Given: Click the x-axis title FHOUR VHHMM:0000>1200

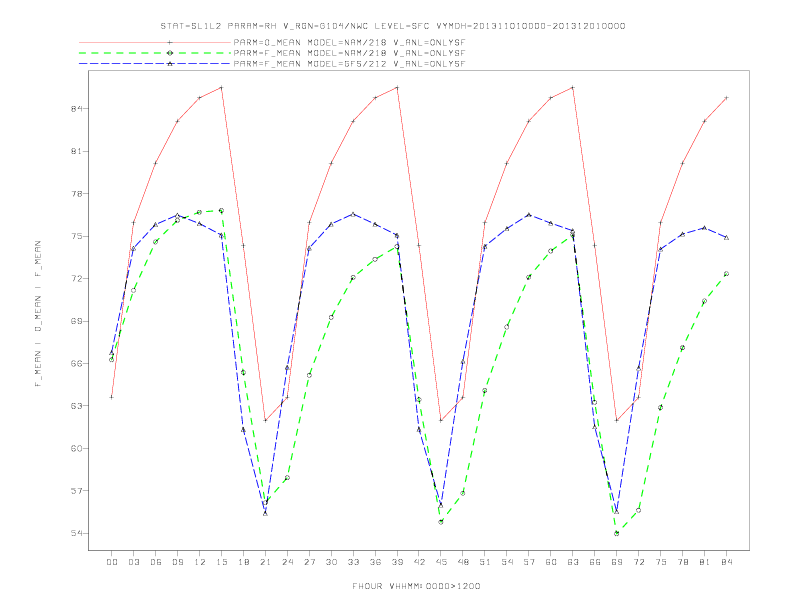Looking at the screenshot, I should click(416, 586).
